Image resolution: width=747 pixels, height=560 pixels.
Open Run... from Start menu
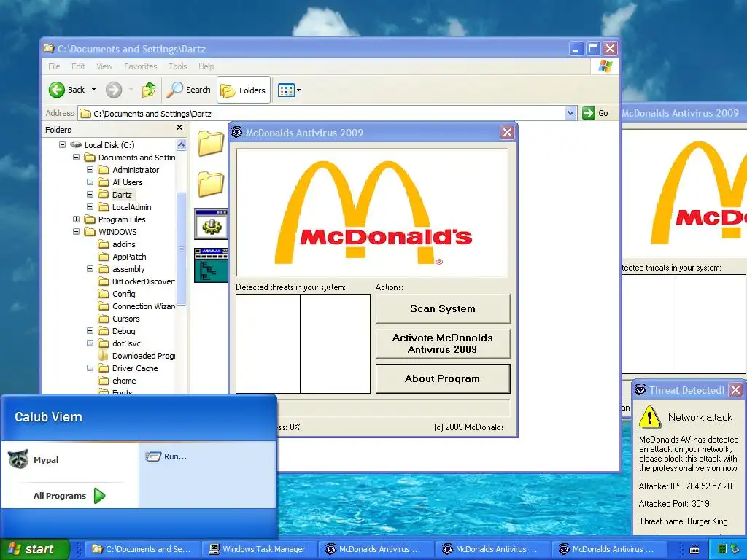pos(166,456)
